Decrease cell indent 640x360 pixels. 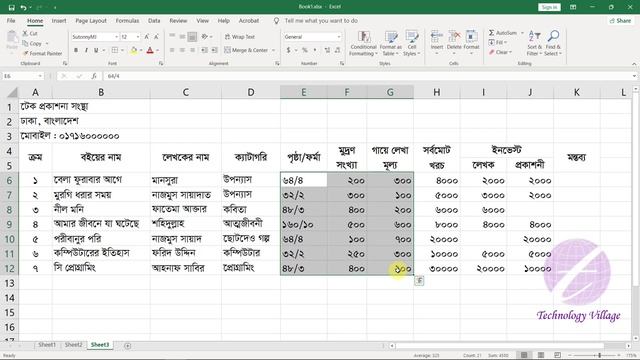click(x=204, y=50)
